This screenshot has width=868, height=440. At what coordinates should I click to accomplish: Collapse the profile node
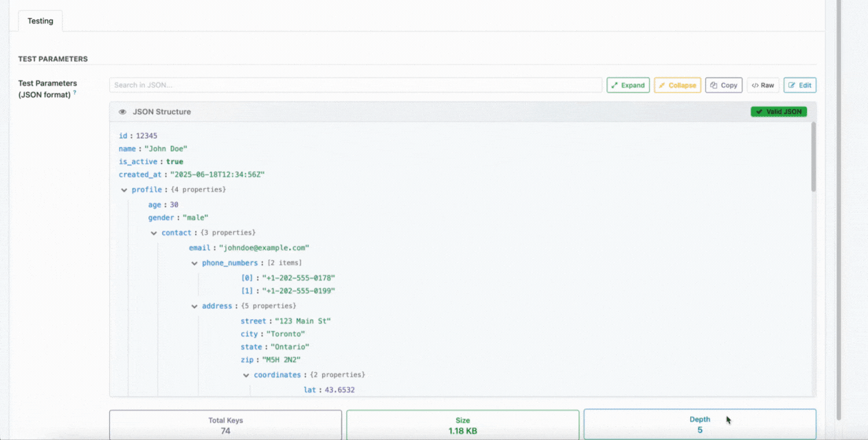124,190
